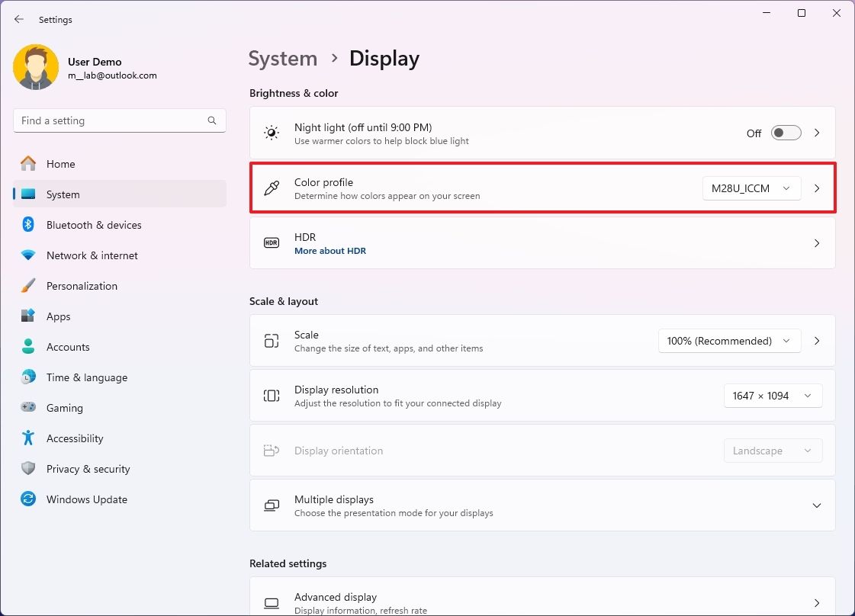Image resolution: width=855 pixels, height=616 pixels.
Task: Click the Advanced display monitor icon
Action: click(x=271, y=602)
